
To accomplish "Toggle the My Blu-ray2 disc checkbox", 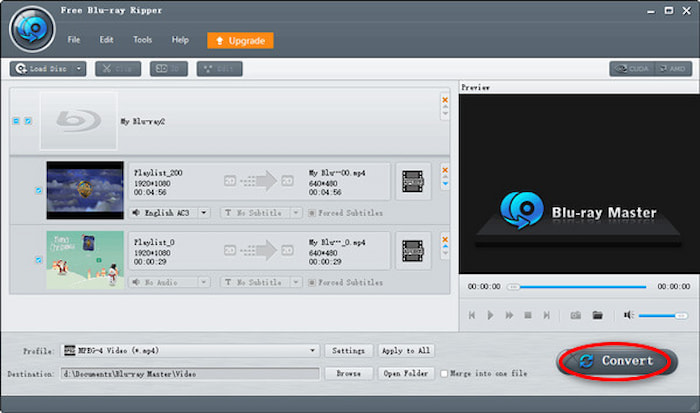I will [x=28, y=121].
